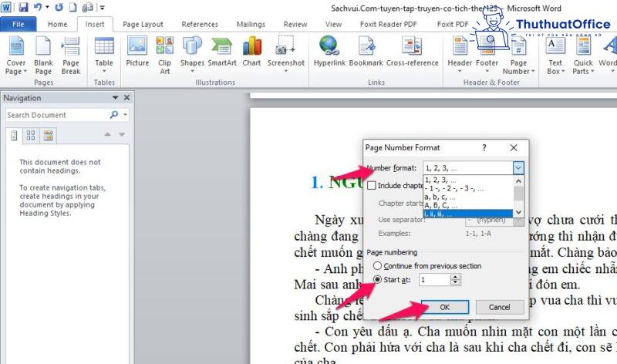Insert a Blank Page
The width and height of the screenshot is (617, 364).
pyautogui.click(x=43, y=55)
